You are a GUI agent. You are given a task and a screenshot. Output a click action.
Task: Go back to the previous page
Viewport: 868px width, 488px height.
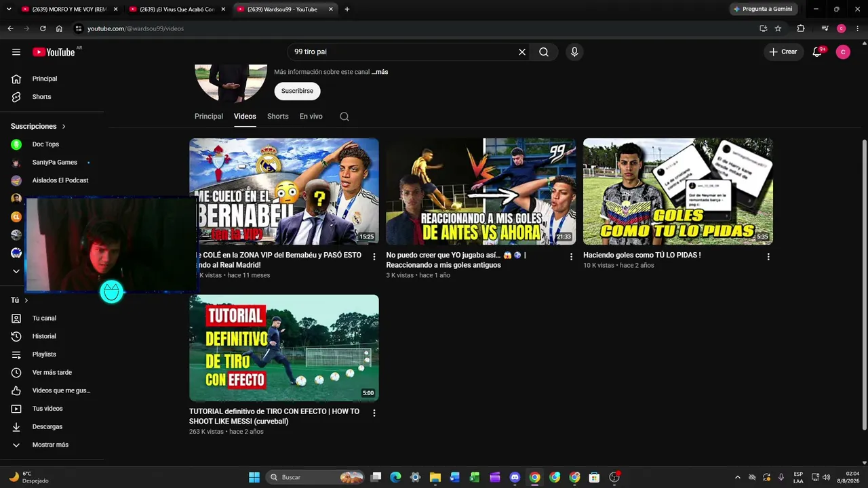[x=10, y=28]
